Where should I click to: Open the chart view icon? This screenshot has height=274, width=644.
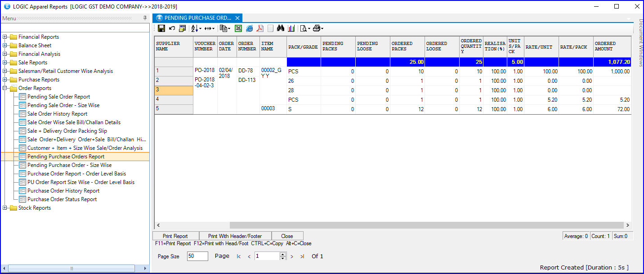(291, 28)
